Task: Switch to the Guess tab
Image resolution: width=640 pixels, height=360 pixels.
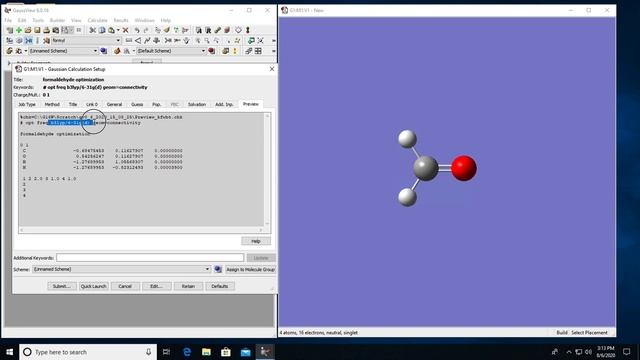Action: [x=137, y=104]
